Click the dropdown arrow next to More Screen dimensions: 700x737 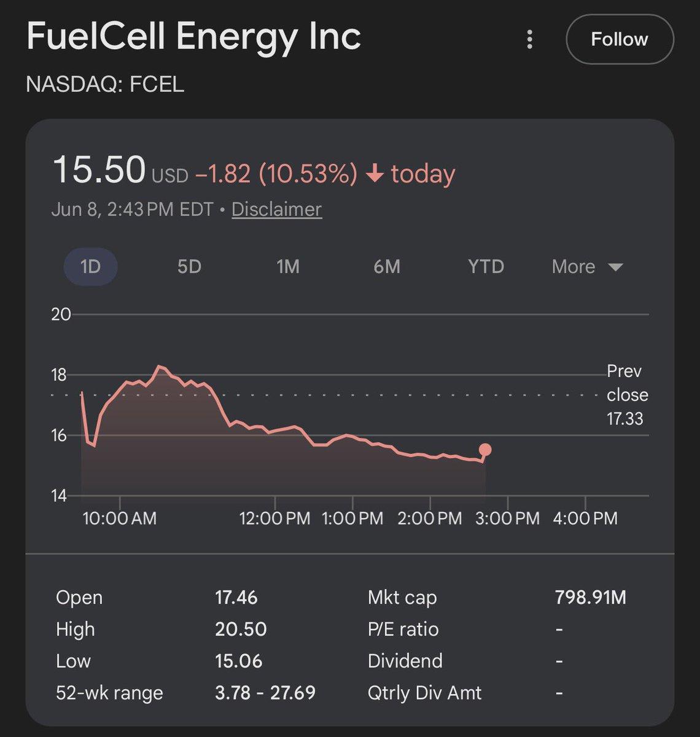(x=615, y=267)
